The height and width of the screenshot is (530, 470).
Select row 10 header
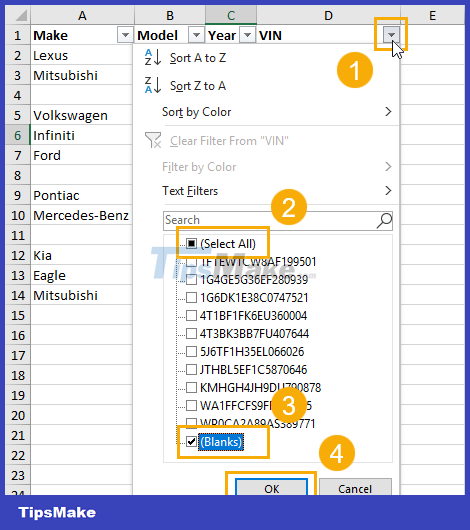coord(18,215)
